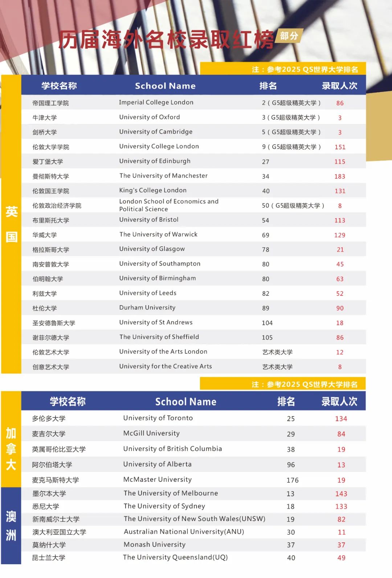Click 'King's College London' text
The height and width of the screenshot is (578, 392).
click(153, 190)
